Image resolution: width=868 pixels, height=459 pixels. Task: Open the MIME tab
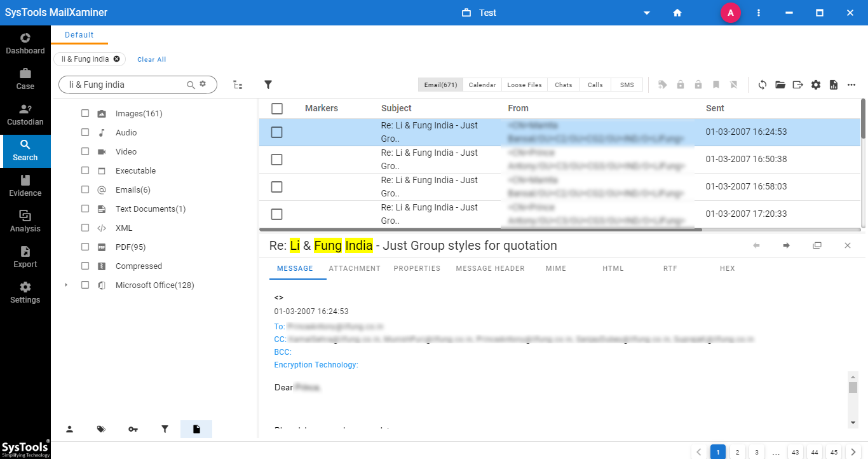556,268
